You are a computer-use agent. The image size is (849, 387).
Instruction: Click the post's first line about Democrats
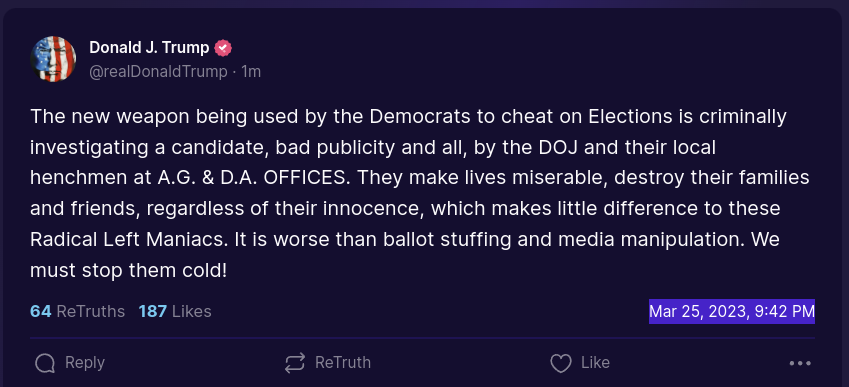coord(408,116)
